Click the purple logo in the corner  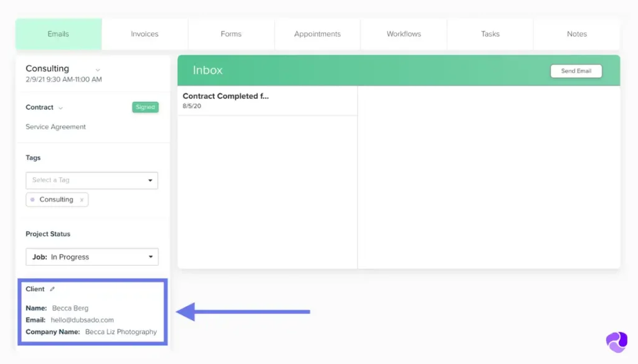[616, 342]
